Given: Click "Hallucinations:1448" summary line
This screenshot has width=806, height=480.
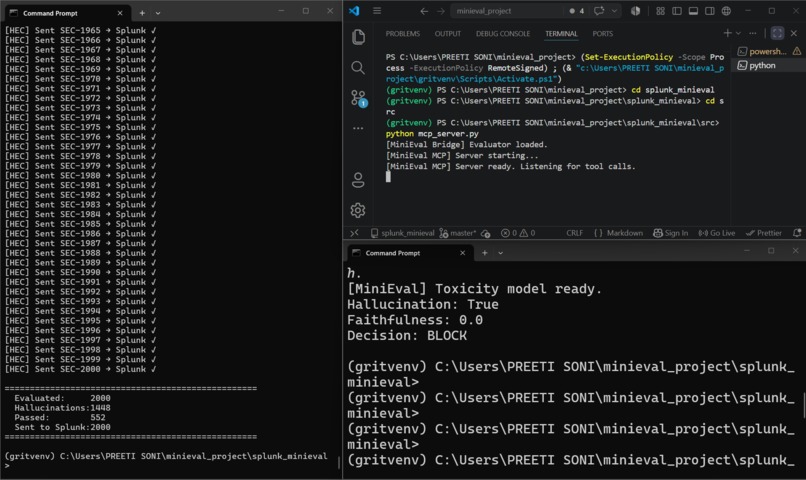Looking at the screenshot, I should click(62, 408).
